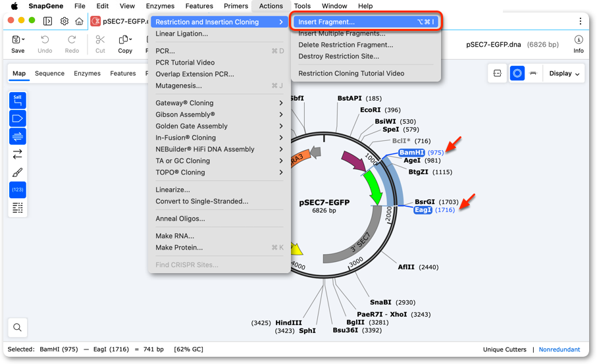
Task: Click the purple promoter arrow feature
Action: [x=353, y=160]
